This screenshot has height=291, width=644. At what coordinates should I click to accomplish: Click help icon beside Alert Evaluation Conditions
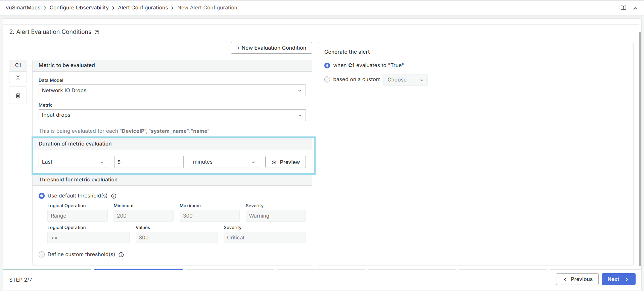[x=97, y=32]
